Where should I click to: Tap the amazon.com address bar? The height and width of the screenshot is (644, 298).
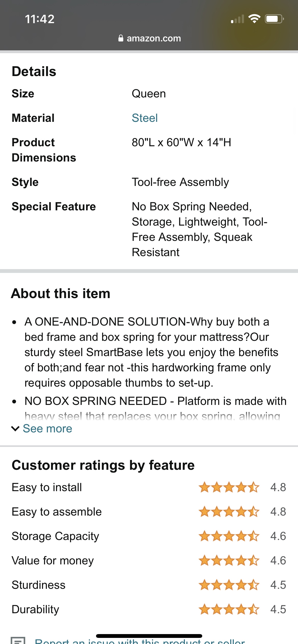coord(150,38)
